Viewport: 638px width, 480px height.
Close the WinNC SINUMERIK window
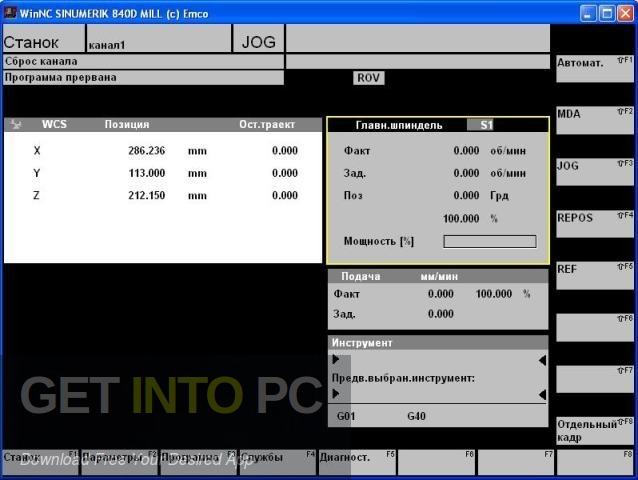(625, 13)
